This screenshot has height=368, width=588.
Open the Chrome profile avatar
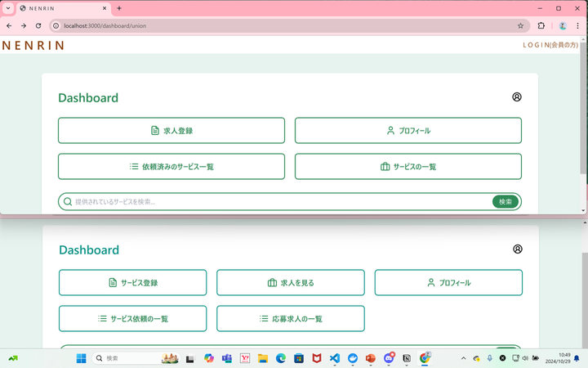563,25
